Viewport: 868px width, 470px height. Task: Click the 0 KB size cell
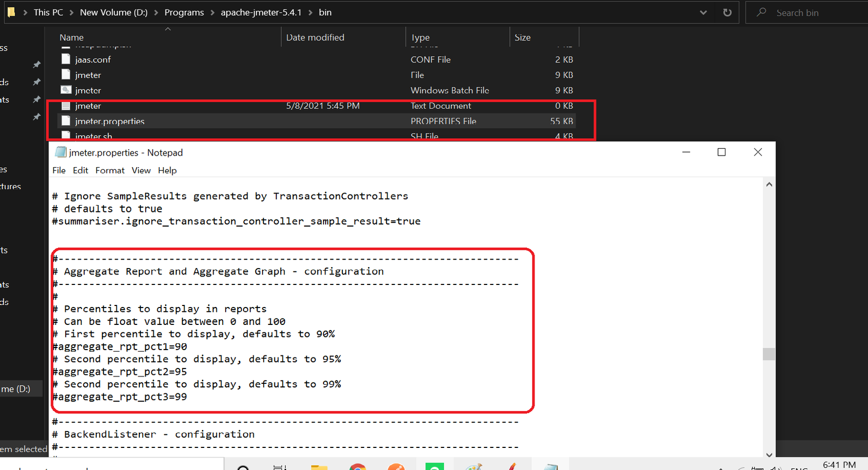564,106
